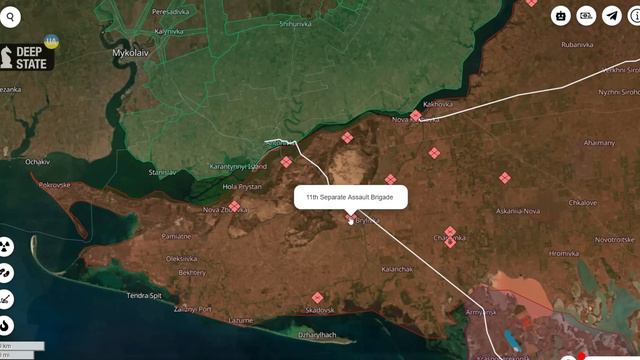The image size is (640, 360).
Task: Click the Novotroitske label
Action: pyautogui.click(x=614, y=240)
